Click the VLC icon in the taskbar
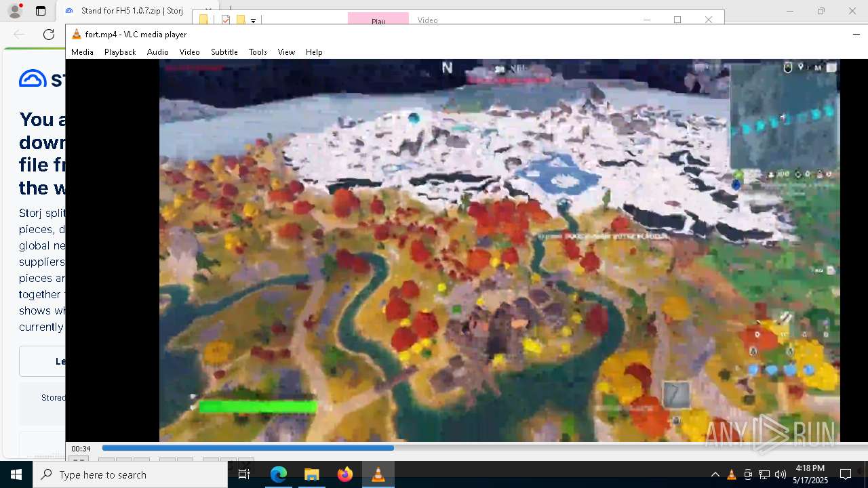The image size is (868, 488). (378, 474)
